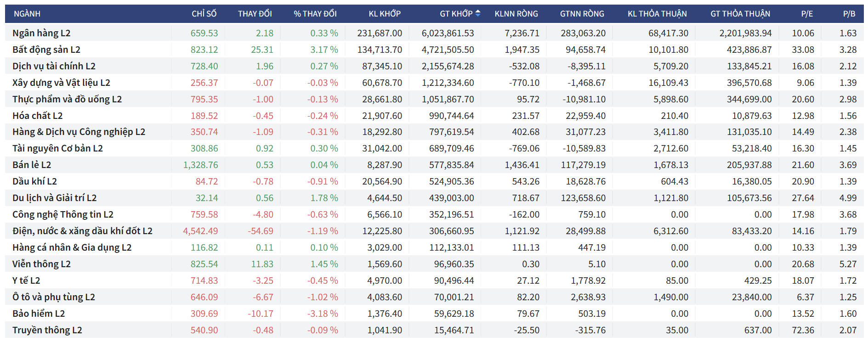
Task: Sort by CHỈ SỐ column header
Action: [204, 14]
